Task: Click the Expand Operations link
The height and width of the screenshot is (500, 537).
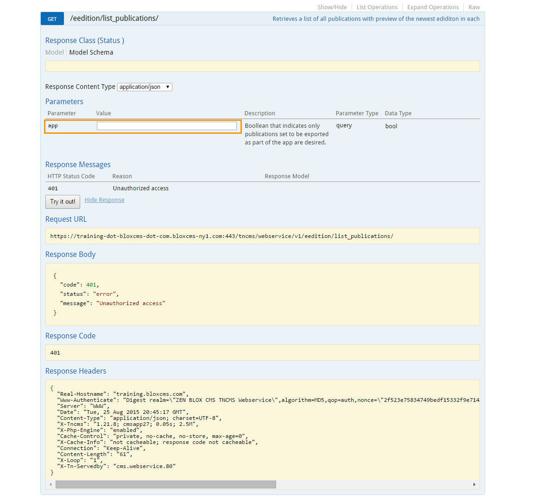Action: (433, 7)
